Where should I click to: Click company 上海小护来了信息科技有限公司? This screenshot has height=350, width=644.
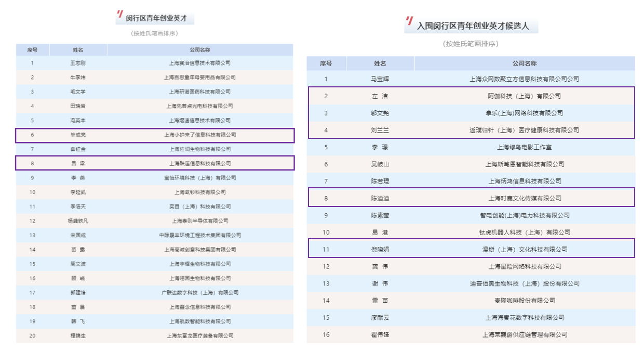(x=200, y=135)
